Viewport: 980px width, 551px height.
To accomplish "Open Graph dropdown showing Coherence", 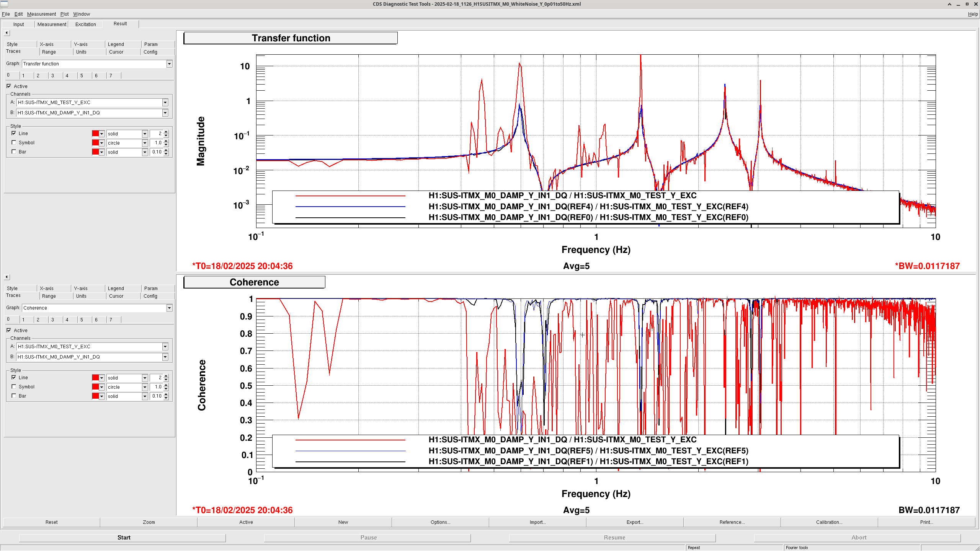I will (169, 308).
